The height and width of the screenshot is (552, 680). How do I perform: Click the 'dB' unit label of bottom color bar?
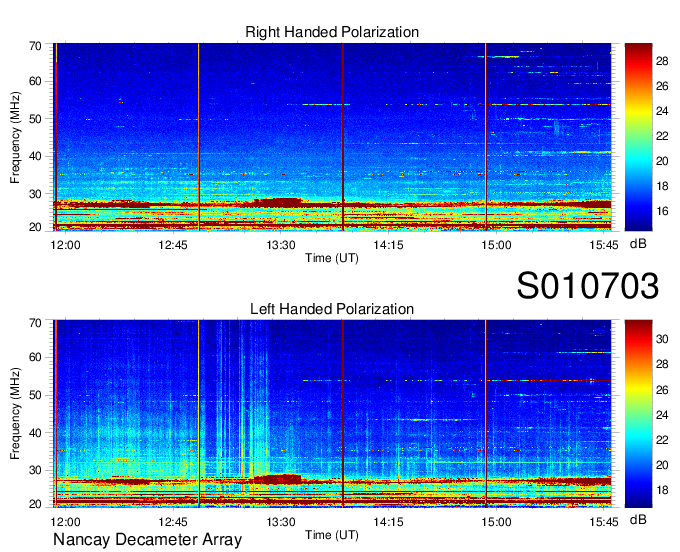pos(638,519)
